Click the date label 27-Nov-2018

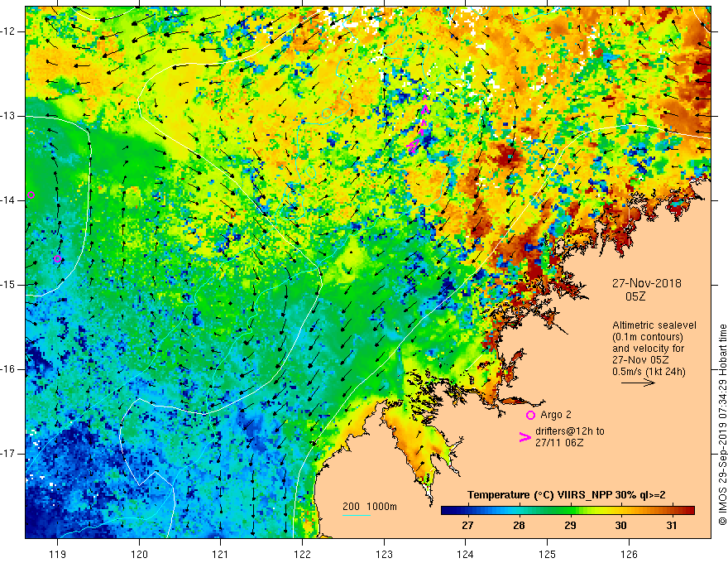click(x=647, y=283)
